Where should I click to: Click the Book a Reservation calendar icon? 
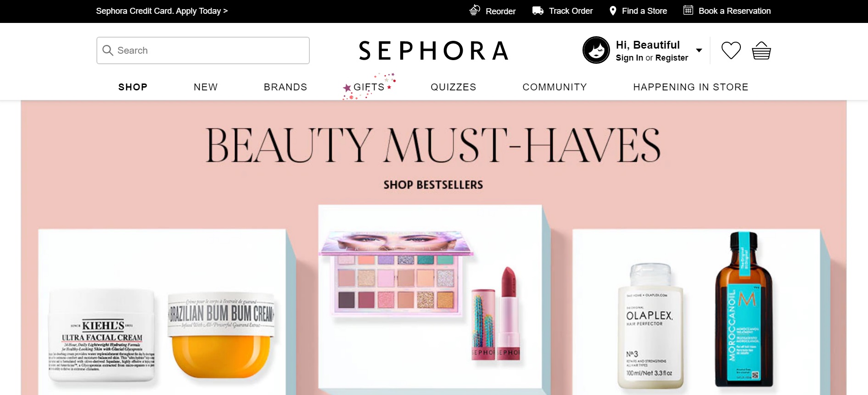[688, 10]
